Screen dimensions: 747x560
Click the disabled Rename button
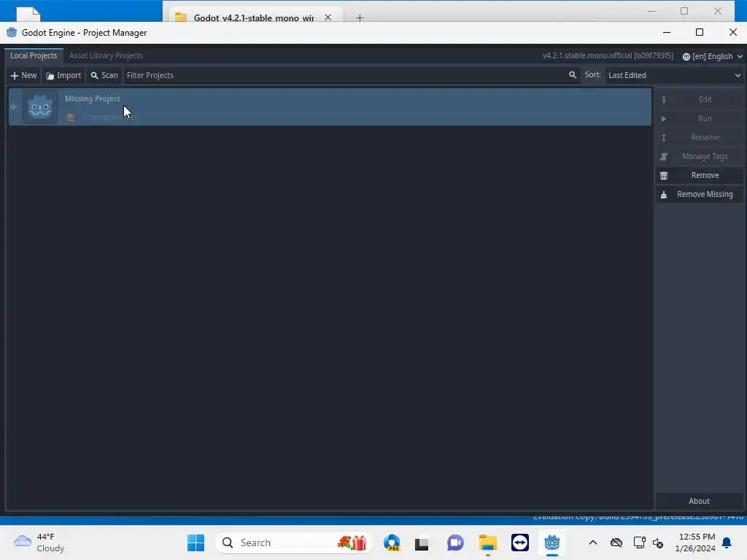click(700, 137)
